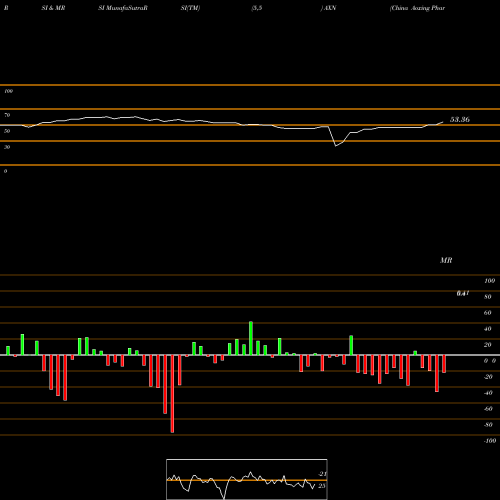500x500 pixels.
Task: Click the RSI value 53.36 label
Action: [460, 119]
